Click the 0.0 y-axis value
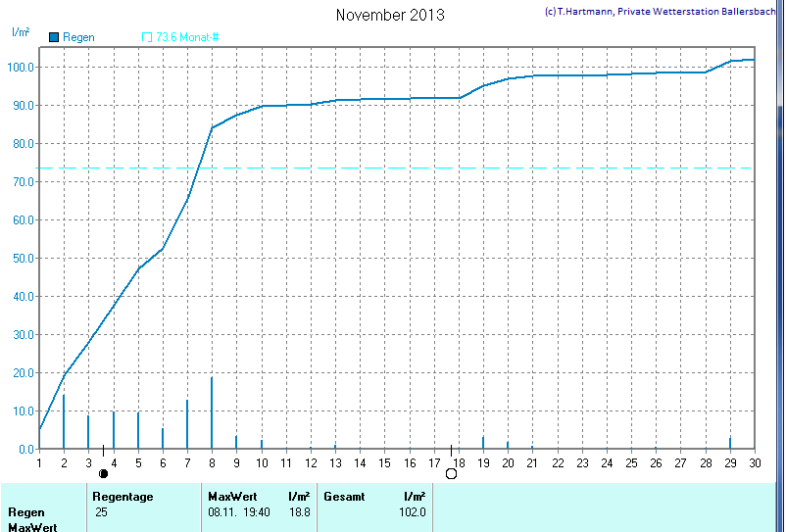Image resolution: width=786 pixels, height=532 pixels. tap(26, 450)
